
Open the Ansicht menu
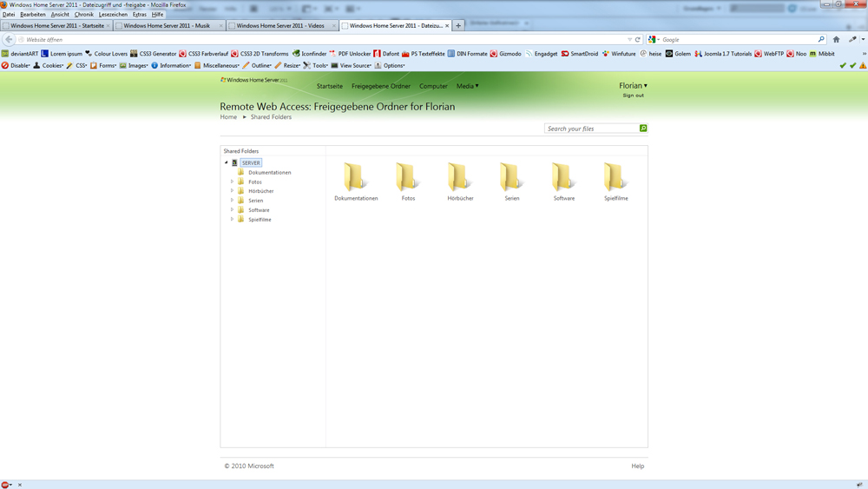60,15
